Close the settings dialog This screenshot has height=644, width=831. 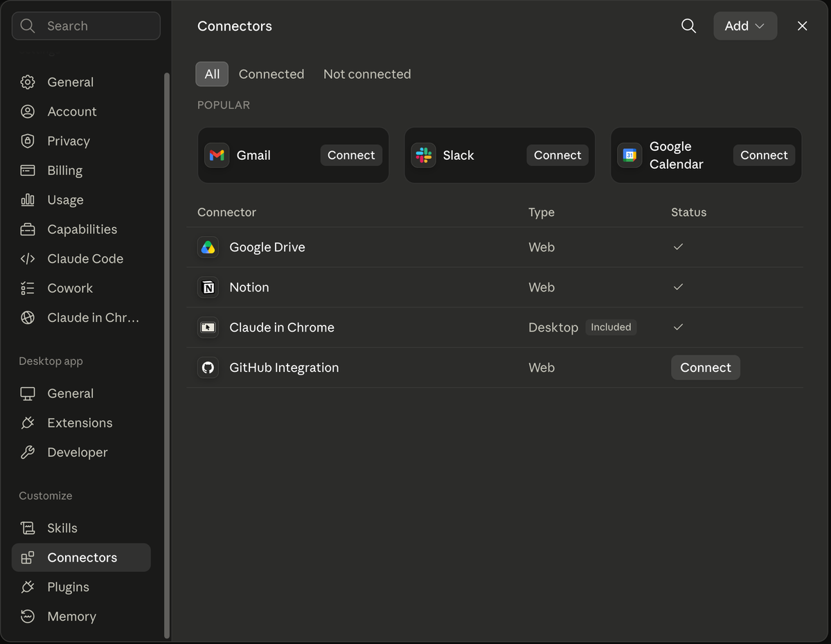pos(802,26)
